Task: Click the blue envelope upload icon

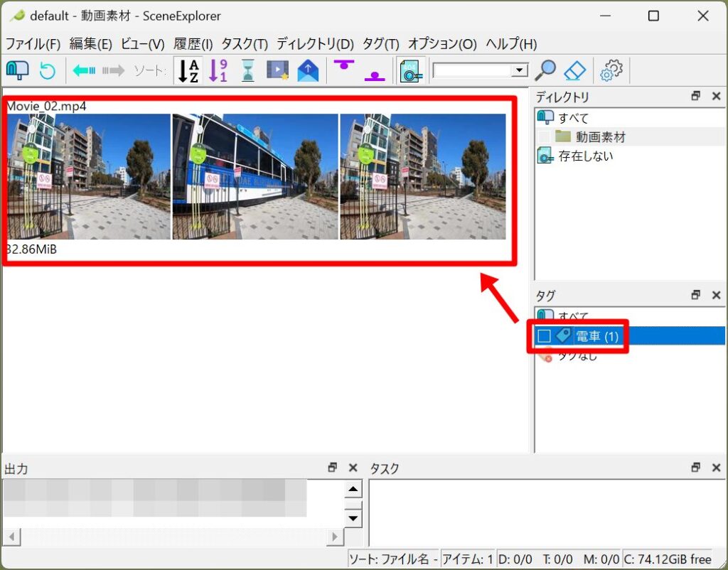Action: tap(307, 70)
